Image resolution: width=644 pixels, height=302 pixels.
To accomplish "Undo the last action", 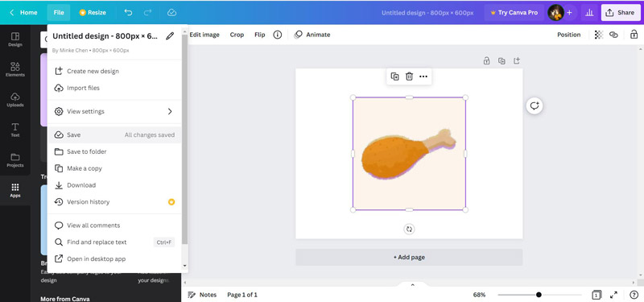I will pyautogui.click(x=128, y=13).
